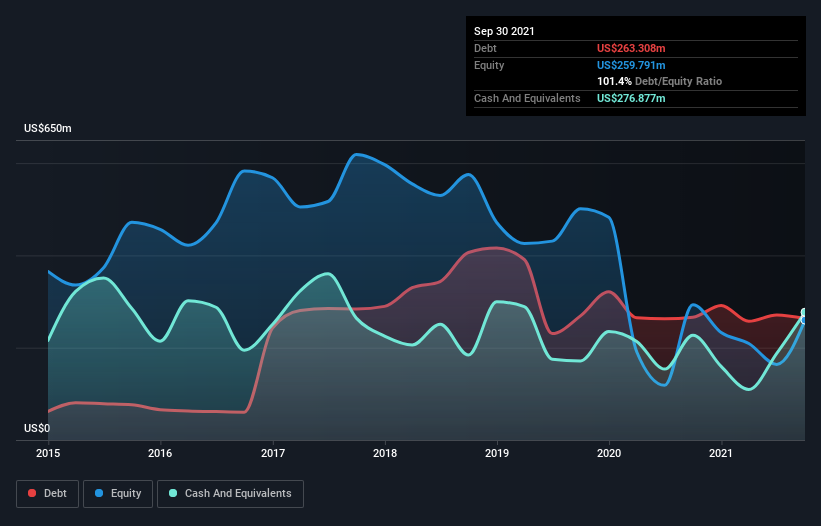Select the 2018 x-axis label
Screen dimensions: 821x526
385,453
